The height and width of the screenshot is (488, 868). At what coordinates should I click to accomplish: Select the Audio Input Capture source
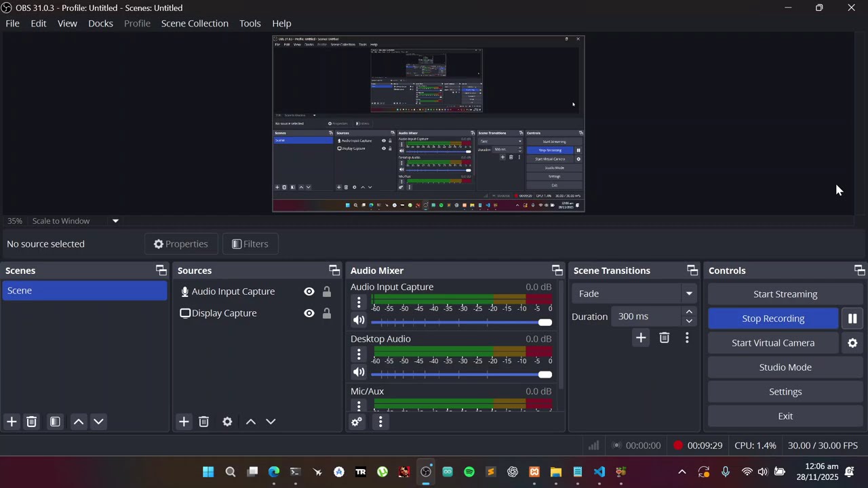tap(233, 291)
